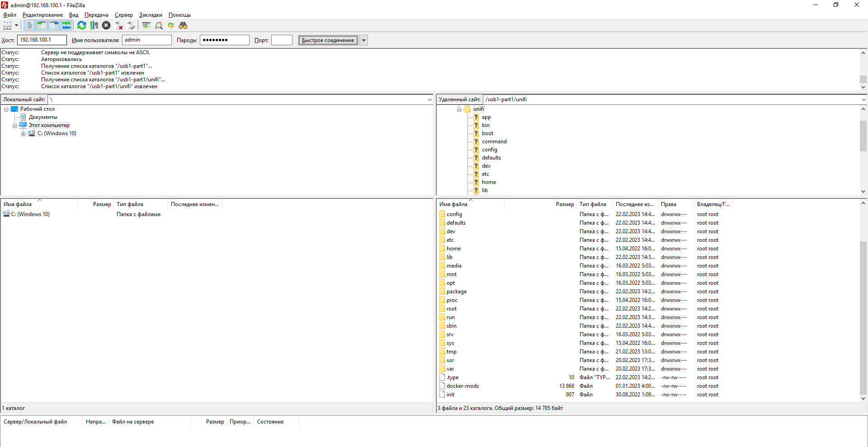The height and width of the screenshot is (447, 868).
Task: Select the usr folder in remote list
Action: coord(450,360)
